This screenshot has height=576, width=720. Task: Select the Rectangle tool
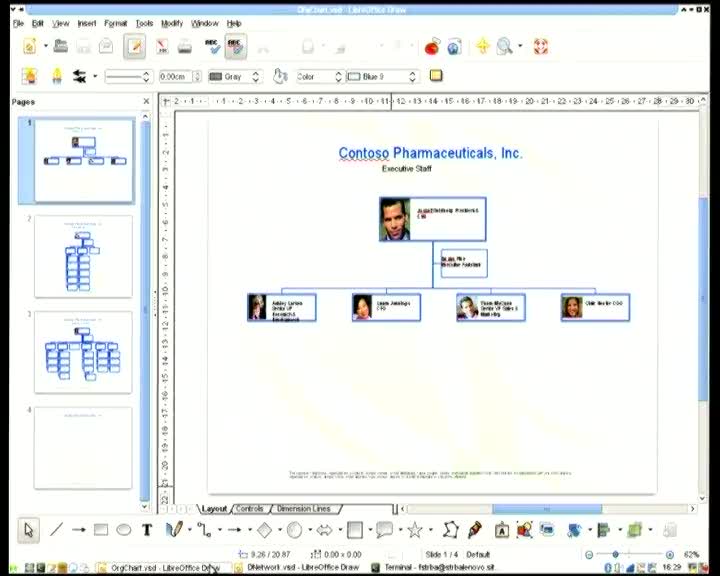point(101,530)
